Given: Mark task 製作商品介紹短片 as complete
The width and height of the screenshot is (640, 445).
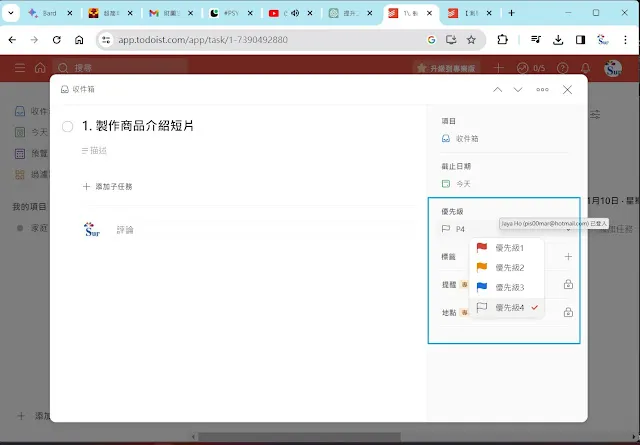Looking at the screenshot, I should [67, 127].
